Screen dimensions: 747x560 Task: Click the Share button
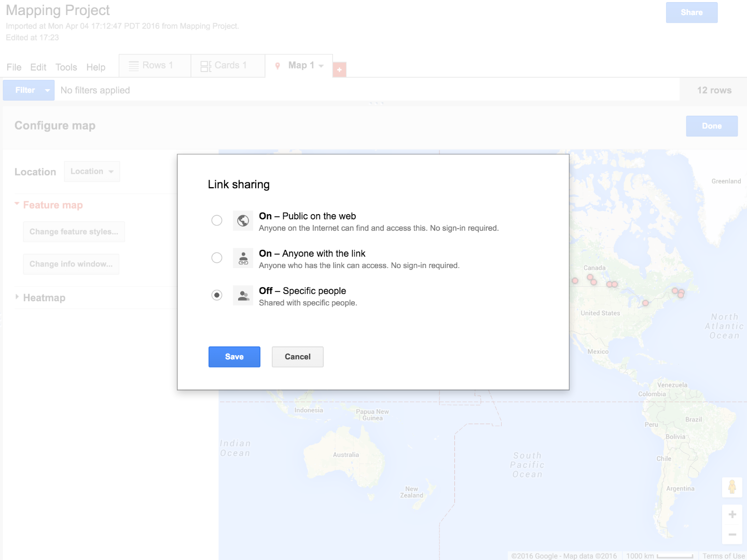click(691, 12)
